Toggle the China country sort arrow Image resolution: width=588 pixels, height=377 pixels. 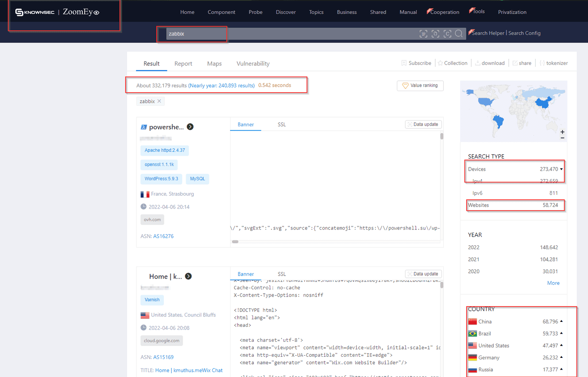[562, 322]
